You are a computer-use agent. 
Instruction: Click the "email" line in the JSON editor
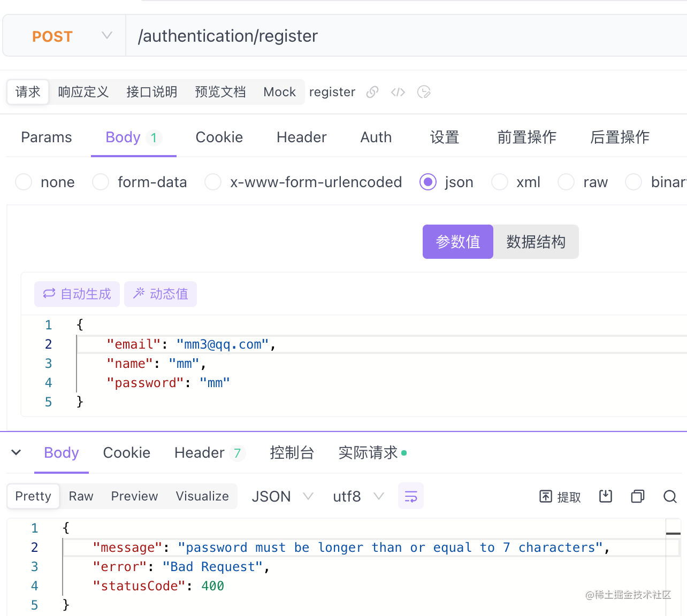click(382, 344)
